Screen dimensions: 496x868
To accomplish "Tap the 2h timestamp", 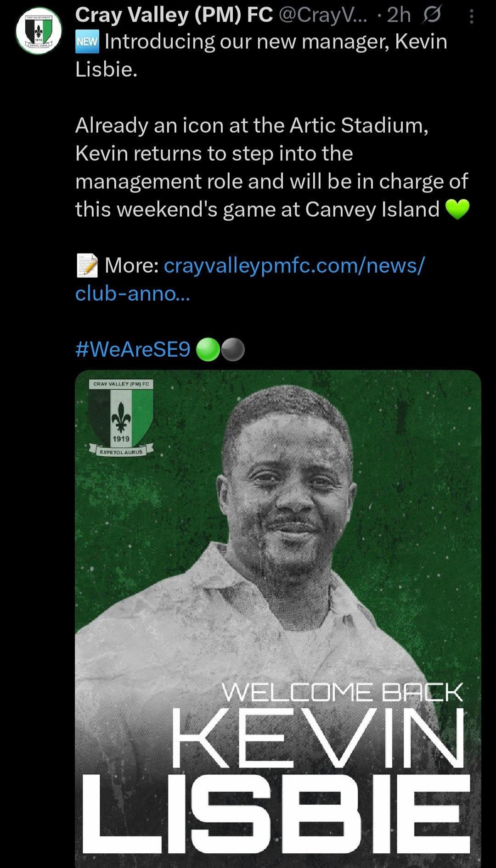I will click(x=399, y=15).
